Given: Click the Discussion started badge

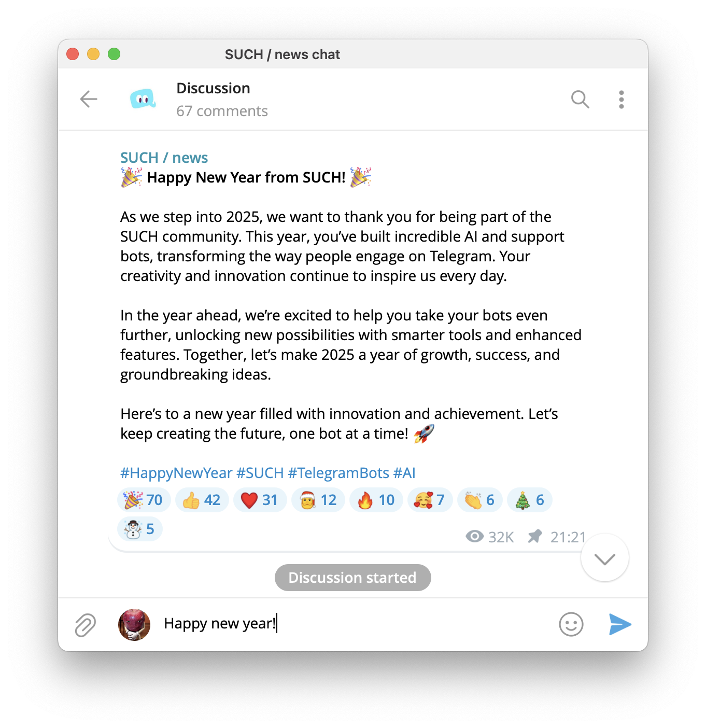Looking at the screenshot, I should (x=352, y=578).
